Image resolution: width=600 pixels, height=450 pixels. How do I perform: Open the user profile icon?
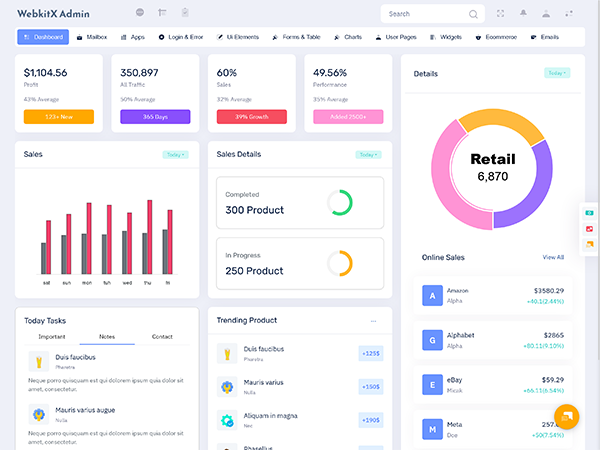tap(546, 14)
